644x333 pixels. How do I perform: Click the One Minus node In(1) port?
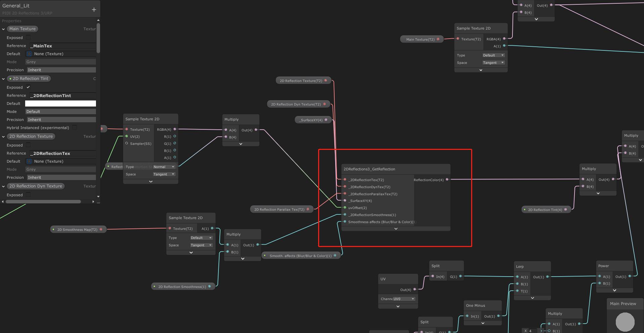pyautogui.click(x=467, y=316)
